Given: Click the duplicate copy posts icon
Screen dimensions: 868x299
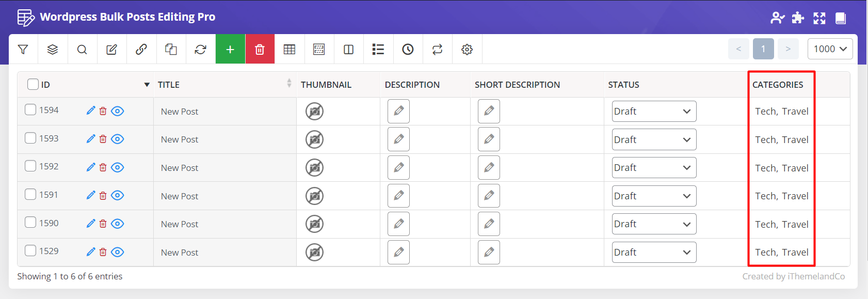Looking at the screenshot, I should tap(171, 50).
